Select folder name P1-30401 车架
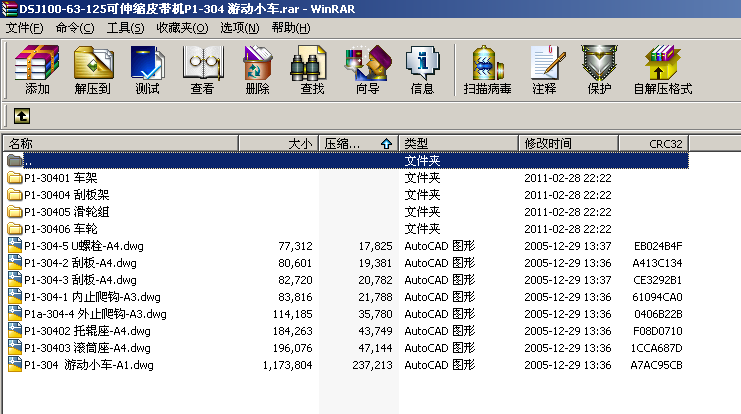This screenshot has height=414, width=741. click(60, 178)
